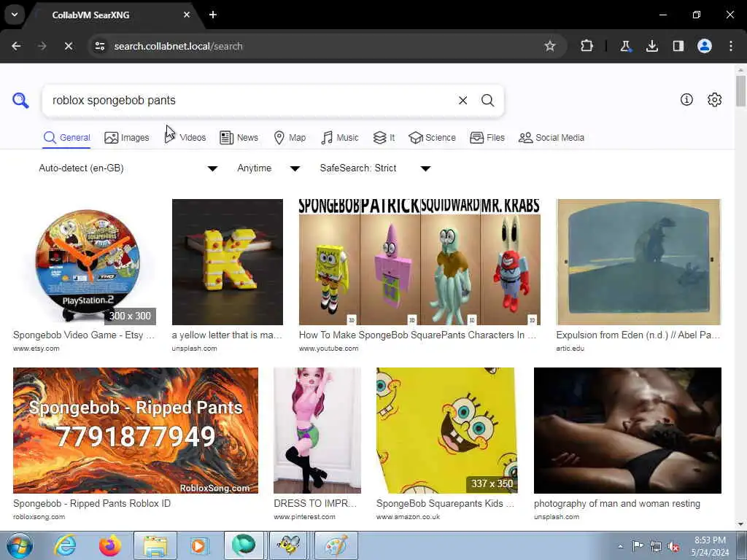Switch to the News tab

tap(239, 138)
